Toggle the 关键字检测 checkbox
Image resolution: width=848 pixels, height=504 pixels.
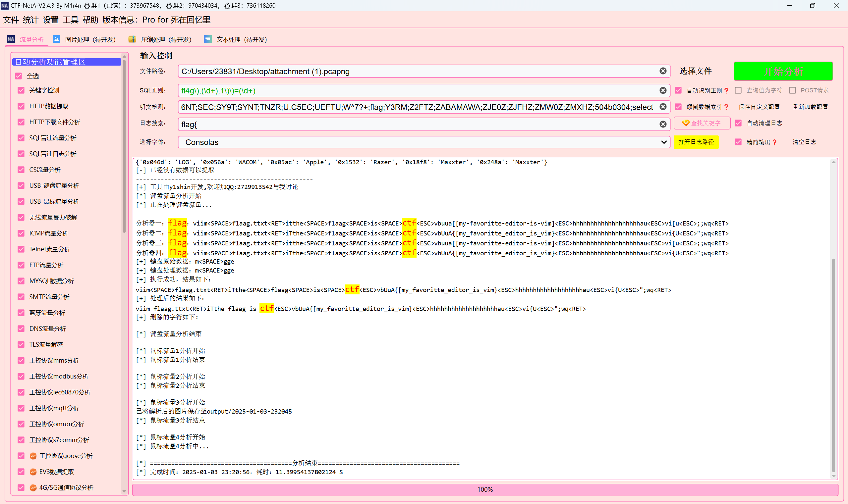(x=21, y=90)
